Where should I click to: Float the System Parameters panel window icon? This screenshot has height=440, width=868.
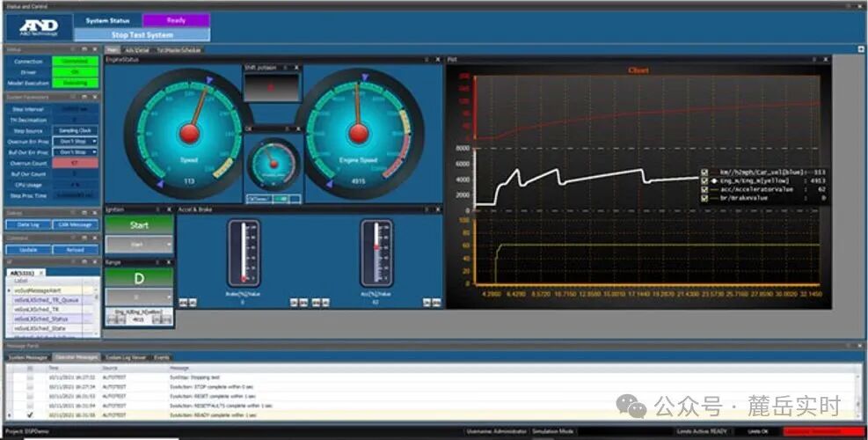pos(84,97)
